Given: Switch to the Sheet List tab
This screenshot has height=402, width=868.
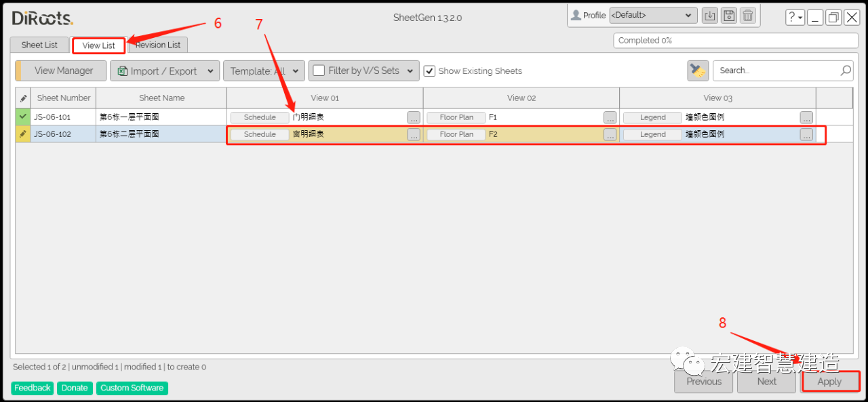Looking at the screenshot, I should pos(39,45).
